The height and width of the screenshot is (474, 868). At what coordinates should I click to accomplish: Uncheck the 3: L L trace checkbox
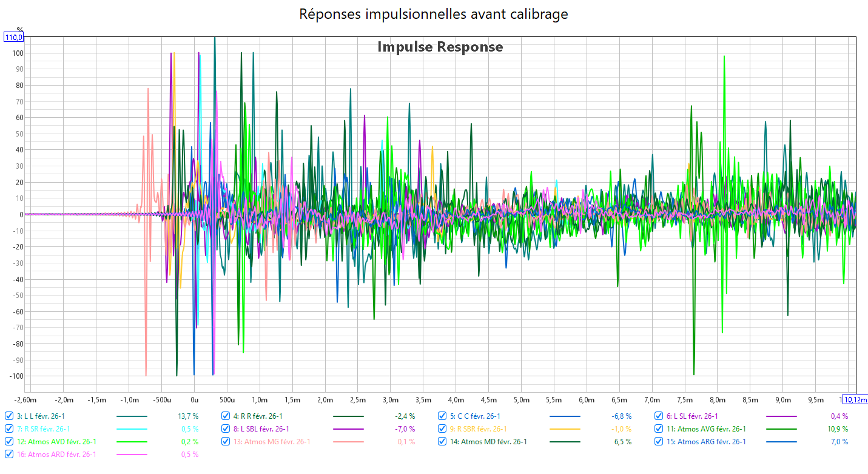pyautogui.click(x=9, y=416)
